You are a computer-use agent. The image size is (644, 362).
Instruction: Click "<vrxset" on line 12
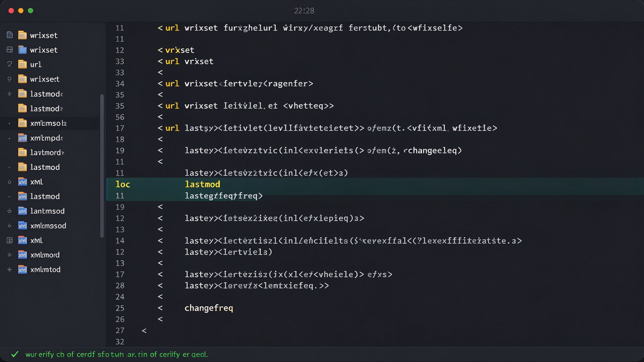click(x=176, y=50)
